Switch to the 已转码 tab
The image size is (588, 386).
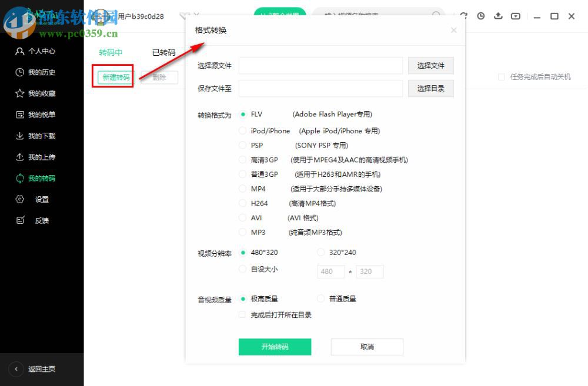point(163,52)
